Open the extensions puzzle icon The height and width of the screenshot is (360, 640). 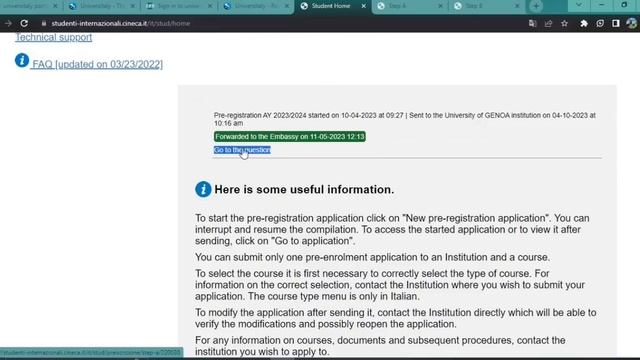pyautogui.click(x=584, y=24)
